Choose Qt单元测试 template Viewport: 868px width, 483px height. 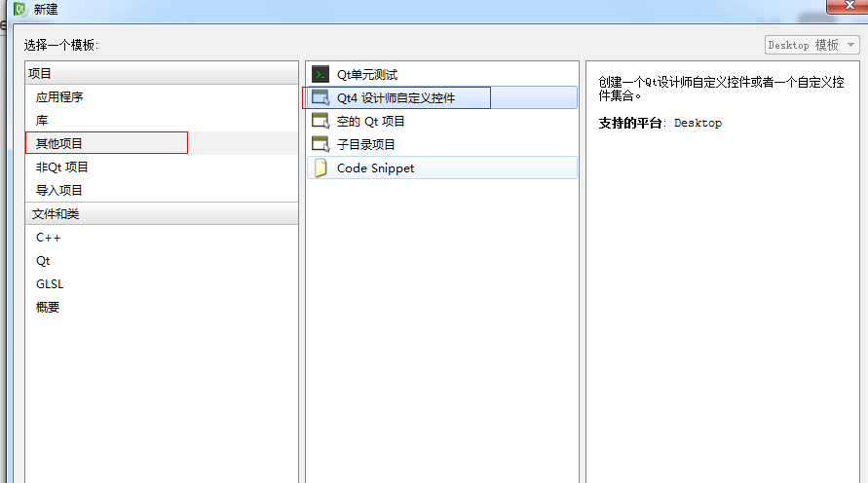[x=442, y=74]
